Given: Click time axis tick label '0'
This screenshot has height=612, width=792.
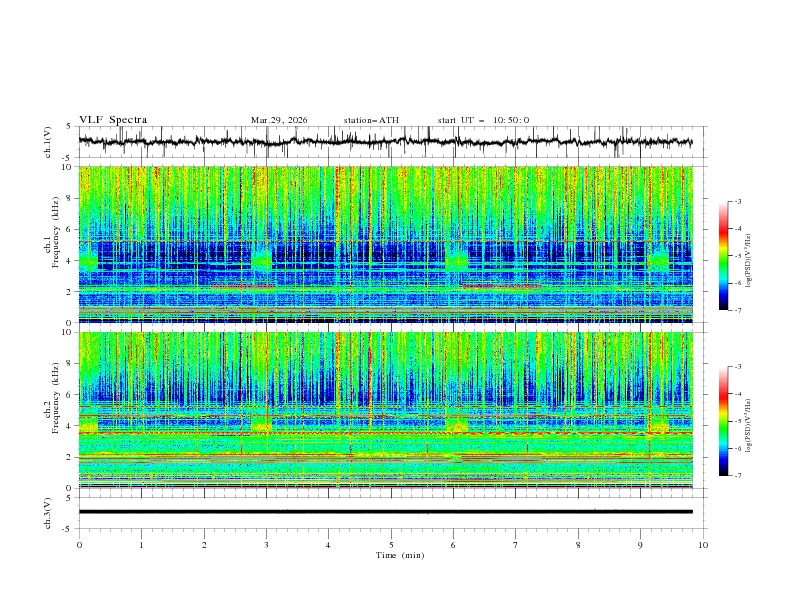Looking at the screenshot, I should click(x=79, y=545).
